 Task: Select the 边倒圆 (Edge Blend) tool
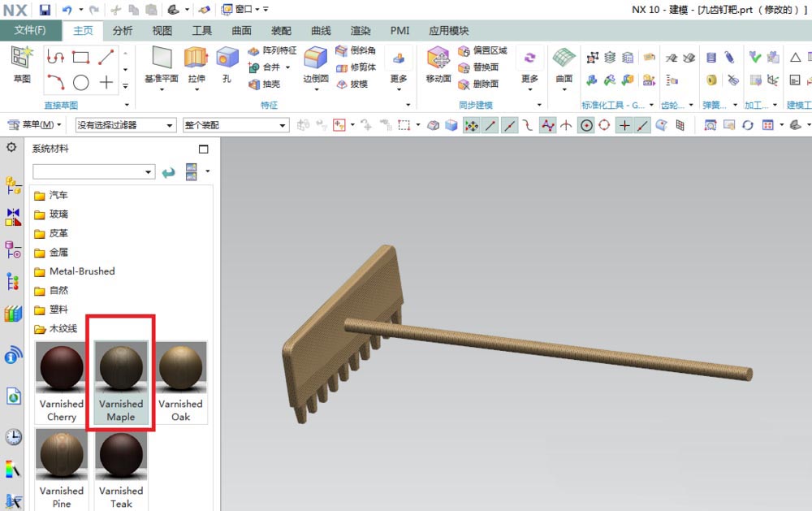(315, 58)
